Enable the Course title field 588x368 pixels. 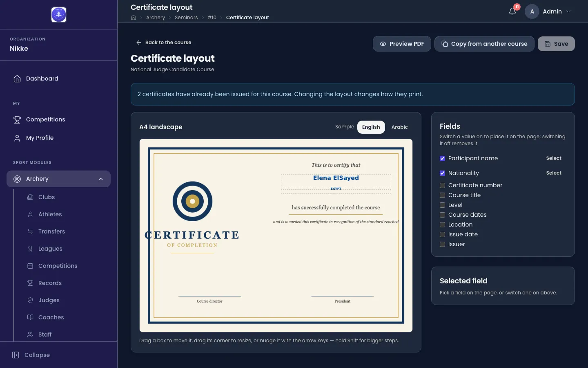coord(442,195)
